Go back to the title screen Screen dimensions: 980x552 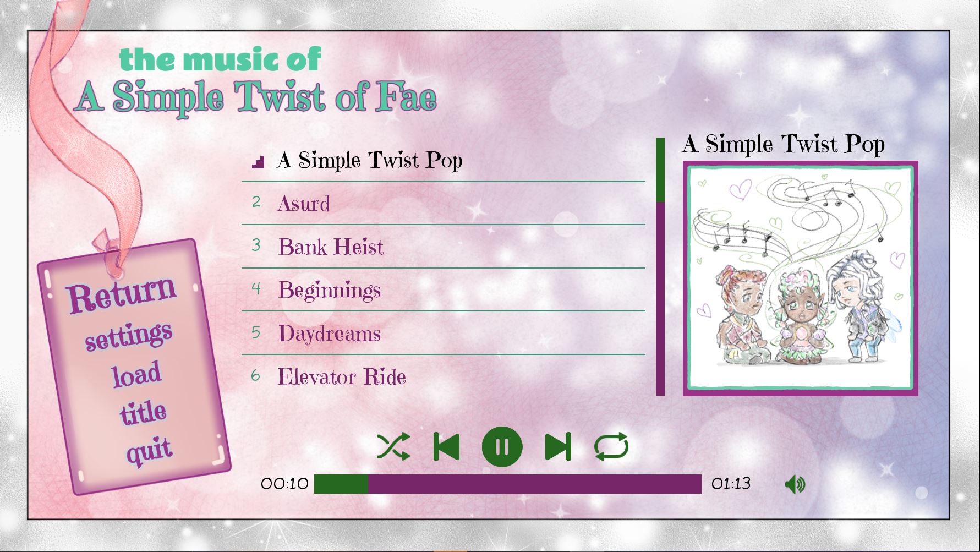[143, 412]
